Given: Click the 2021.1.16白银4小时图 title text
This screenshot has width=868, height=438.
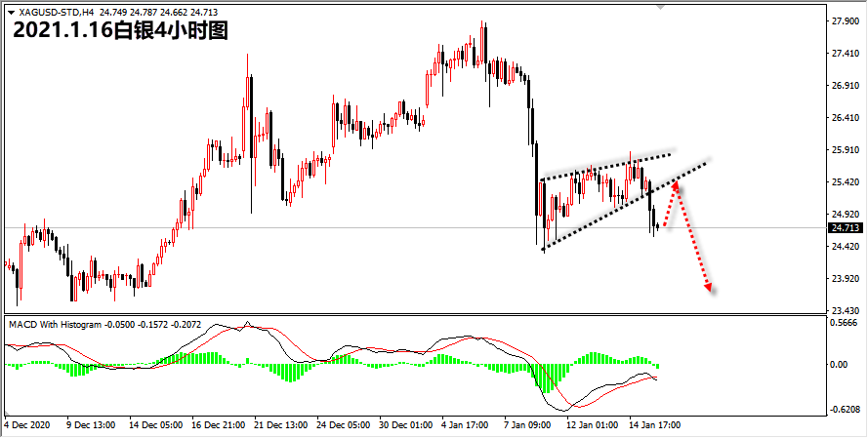Looking at the screenshot, I should tap(121, 31).
